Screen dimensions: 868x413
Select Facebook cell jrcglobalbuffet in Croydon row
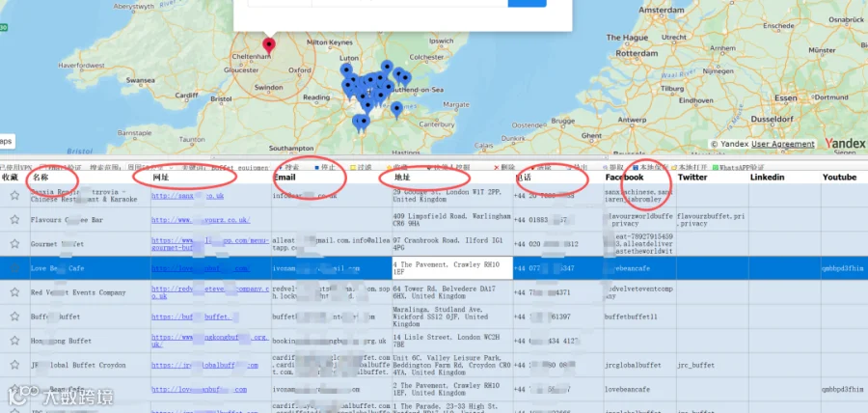click(x=633, y=365)
